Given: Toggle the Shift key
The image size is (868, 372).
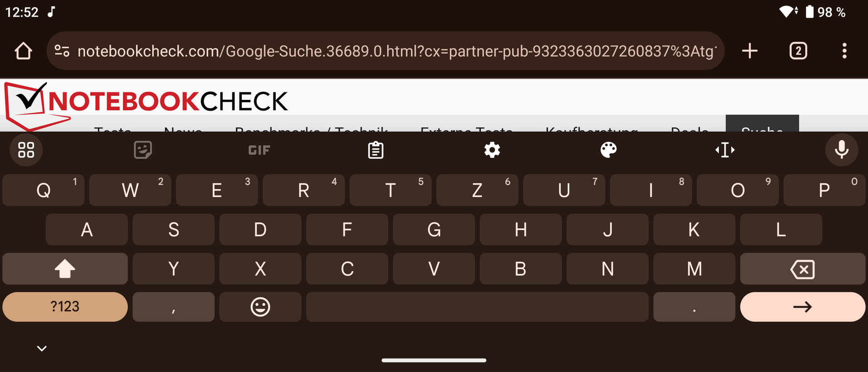Looking at the screenshot, I should [65, 268].
